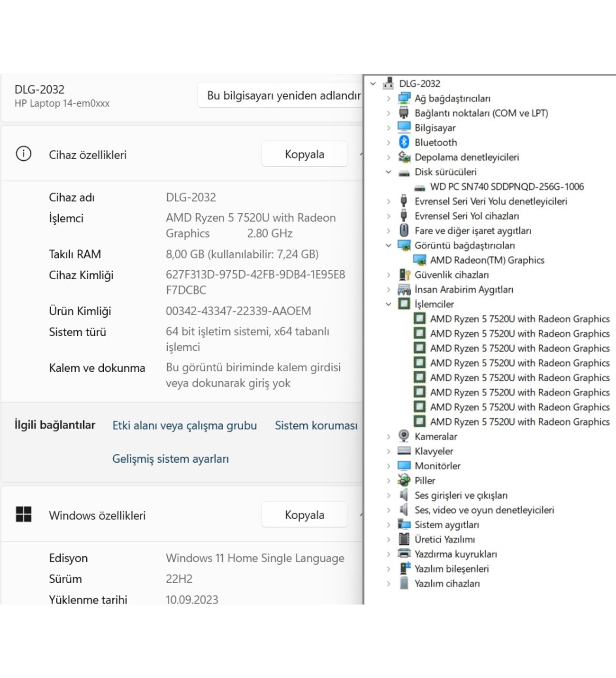
Task: Click the Evrensel Seri Yol cihazları icon
Action: point(404,216)
